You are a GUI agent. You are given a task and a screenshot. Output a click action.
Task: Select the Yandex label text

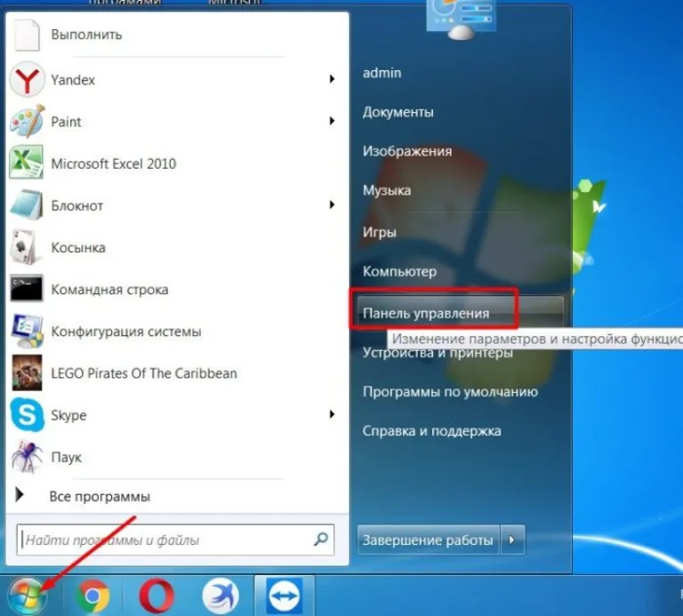73,80
